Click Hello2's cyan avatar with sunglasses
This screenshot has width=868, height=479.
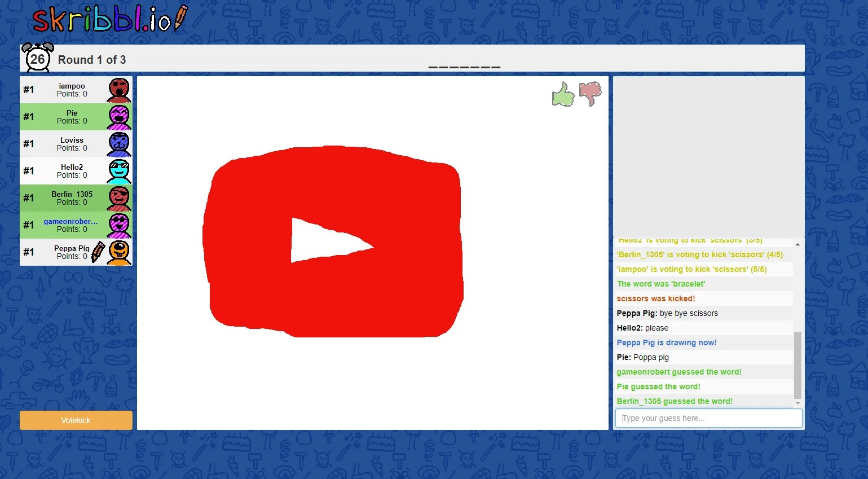point(119,171)
